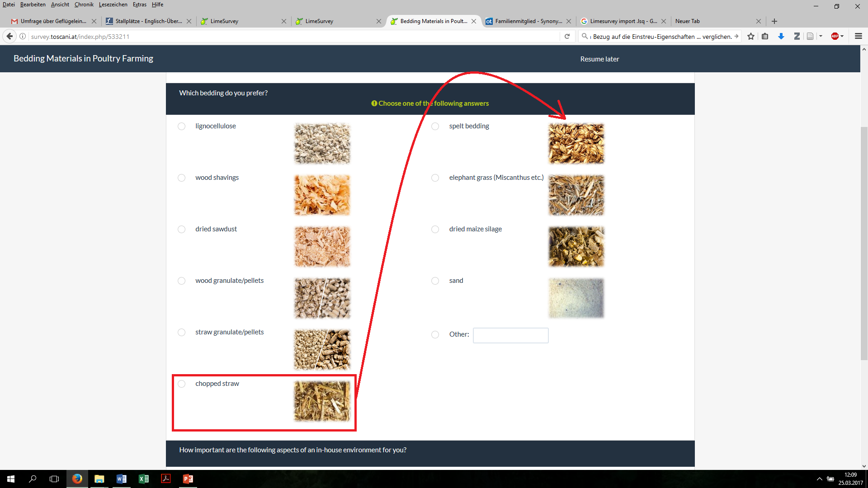Reload the page with the refresh icon
This screenshot has height=488, width=868.
point(567,36)
